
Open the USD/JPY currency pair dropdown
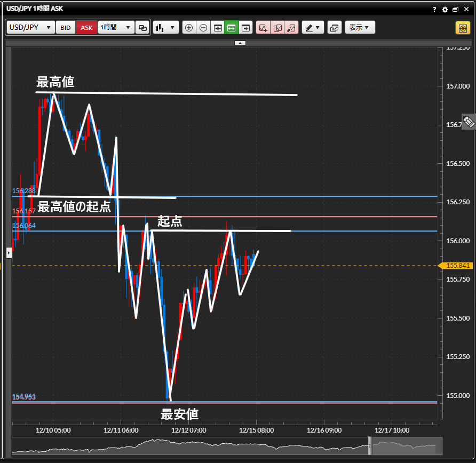coord(30,28)
